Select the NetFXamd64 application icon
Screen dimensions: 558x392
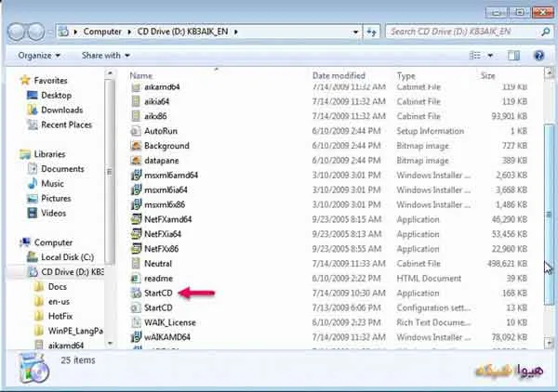pos(136,219)
